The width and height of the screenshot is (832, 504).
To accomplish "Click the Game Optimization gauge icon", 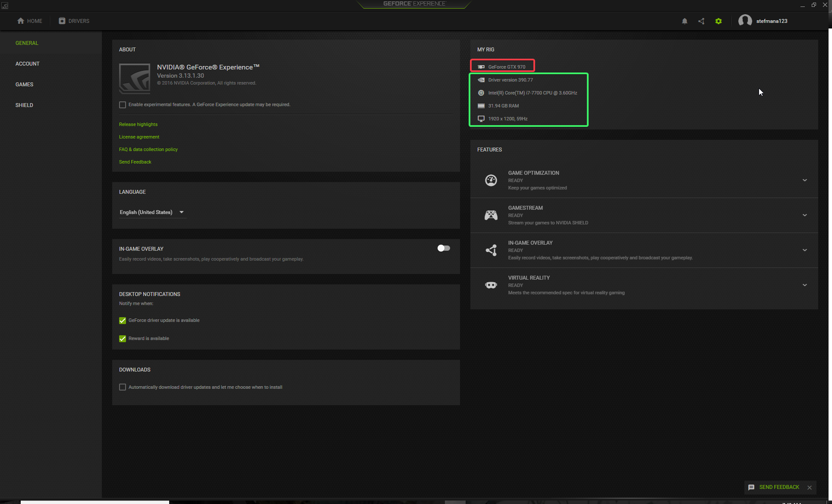I will (x=491, y=180).
